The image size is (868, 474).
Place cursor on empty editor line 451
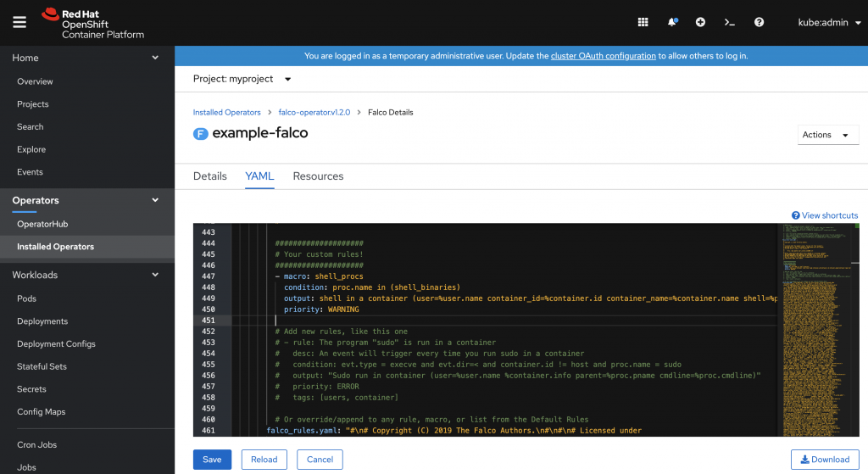click(504, 320)
